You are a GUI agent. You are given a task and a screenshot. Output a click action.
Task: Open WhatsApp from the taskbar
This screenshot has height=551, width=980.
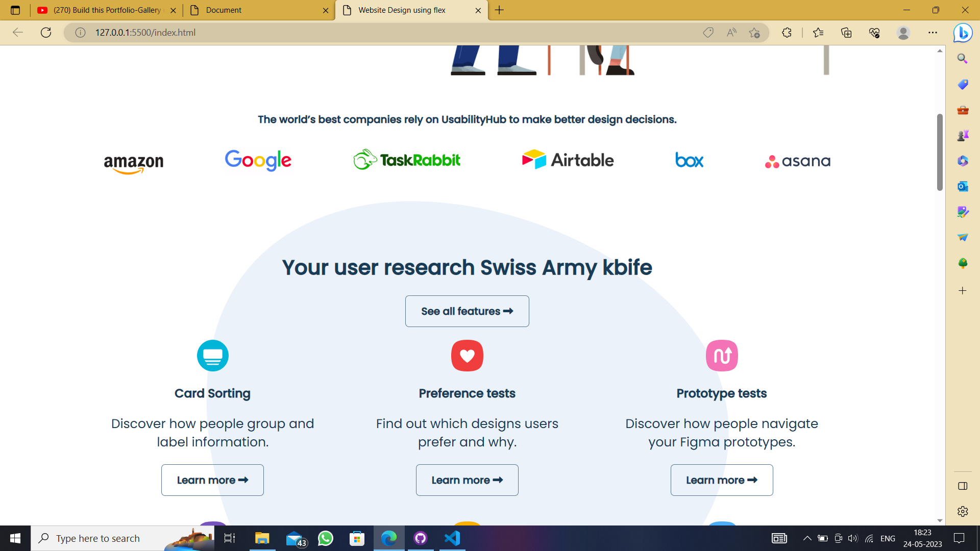click(325, 538)
